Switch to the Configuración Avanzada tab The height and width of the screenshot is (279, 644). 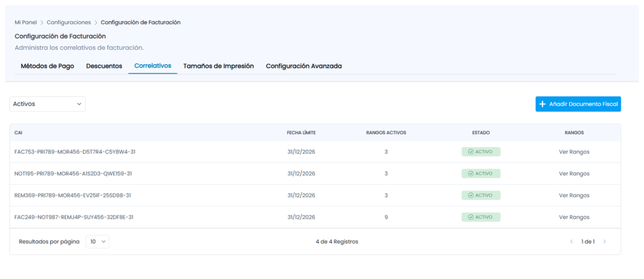click(304, 66)
